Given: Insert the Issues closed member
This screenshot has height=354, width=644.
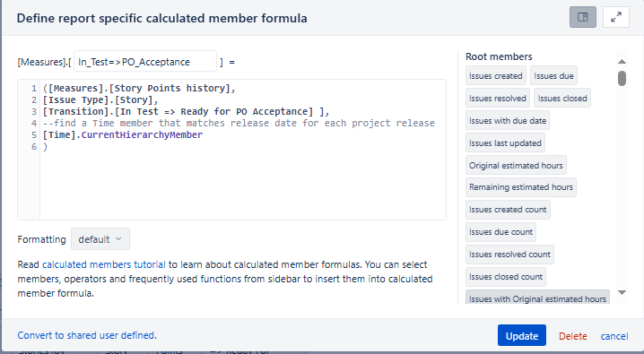Looking at the screenshot, I should tap(562, 99).
